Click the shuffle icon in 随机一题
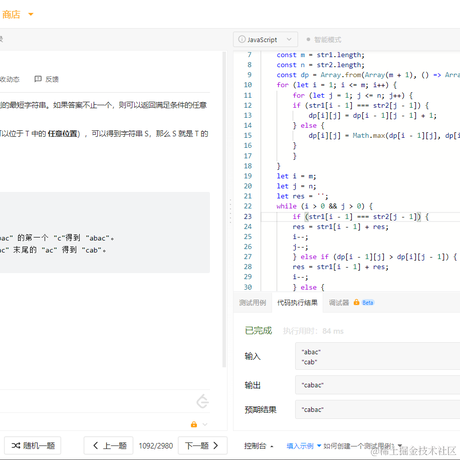The width and height of the screenshot is (460, 460). tap(16, 446)
